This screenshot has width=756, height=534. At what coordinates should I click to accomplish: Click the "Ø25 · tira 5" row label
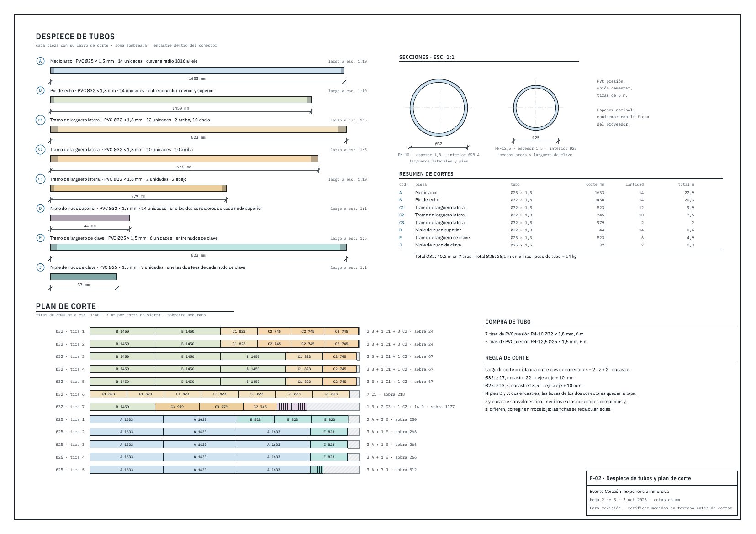tap(70, 470)
